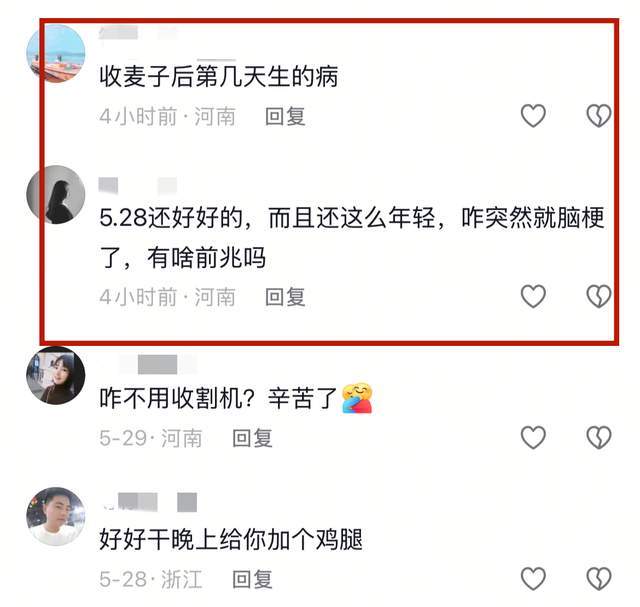Dislike the 收麦子后第几天生的病 comment
The height and width of the screenshot is (607, 640).
tap(598, 116)
